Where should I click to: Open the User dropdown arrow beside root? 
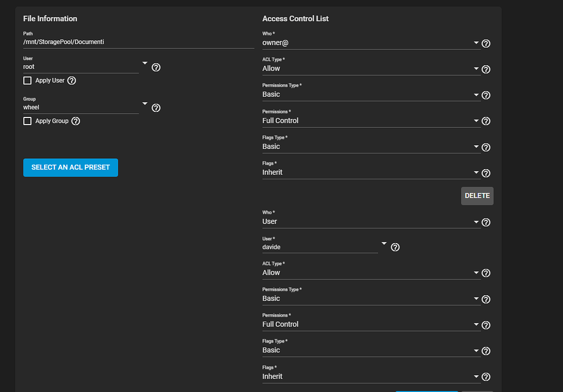[x=145, y=64]
